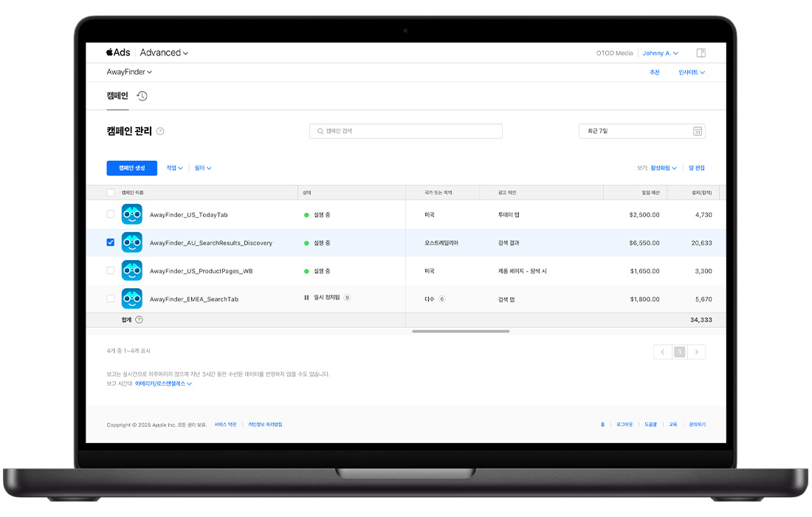Expand the 필터 filter dropdown

coord(203,168)
